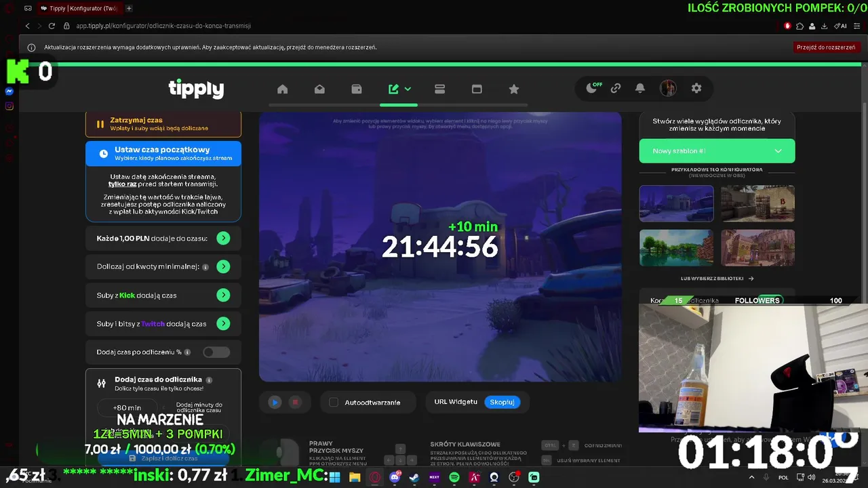
Task: Click the sliders icon beside Dodaj czas do odlicznika
Action: coord(101,383)
